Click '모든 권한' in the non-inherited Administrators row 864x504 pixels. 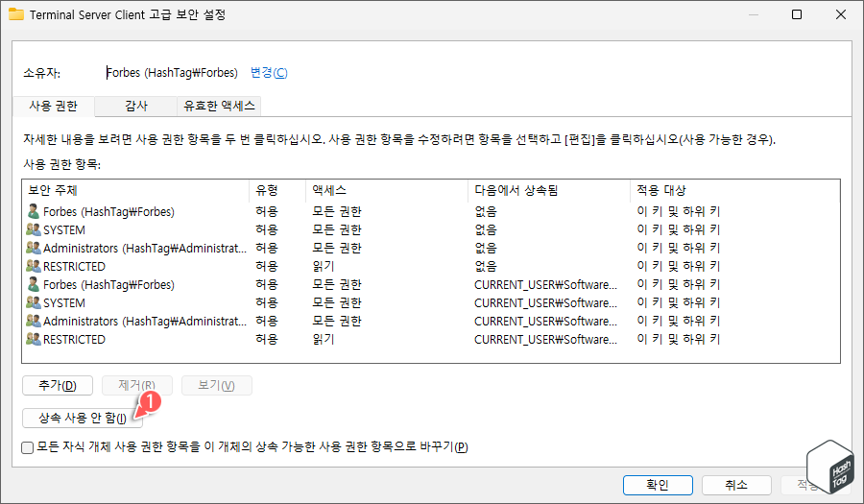(337, 248)
